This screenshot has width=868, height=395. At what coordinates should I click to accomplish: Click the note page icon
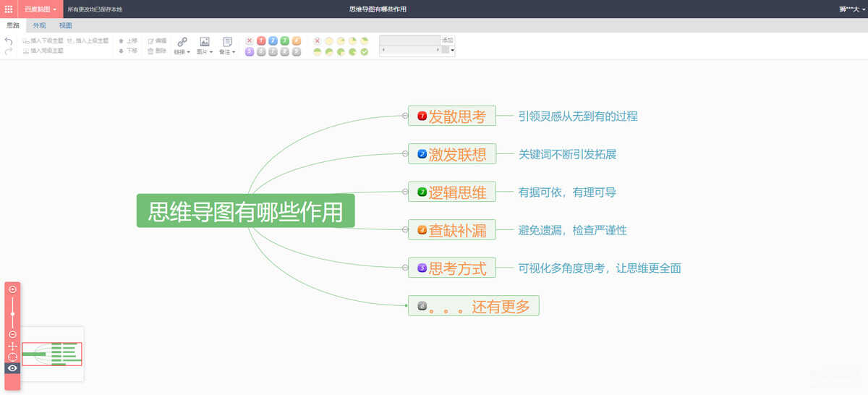(x=227, y=41)
